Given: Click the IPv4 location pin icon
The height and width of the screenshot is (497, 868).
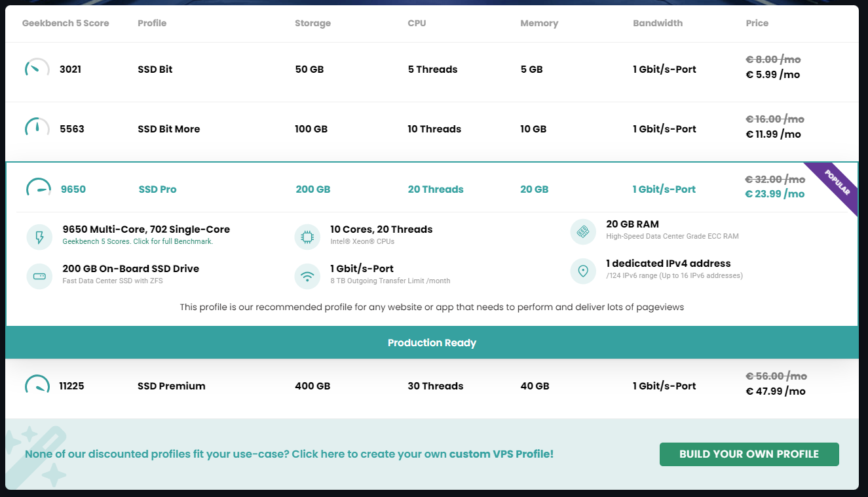Looking at the screenshot, I should (x=583, y=271).
